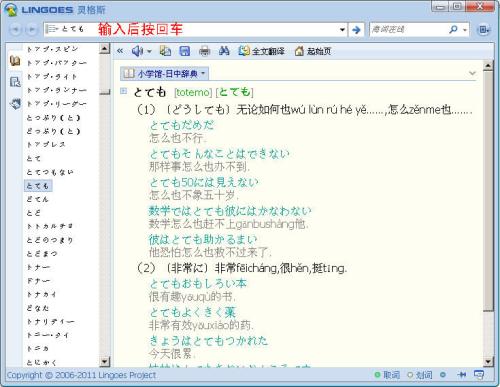Viewport: 500px width, 387px height.
Task: Save the entry with the floppy icon
Action: pyautogui.click(x=185, y=51)
